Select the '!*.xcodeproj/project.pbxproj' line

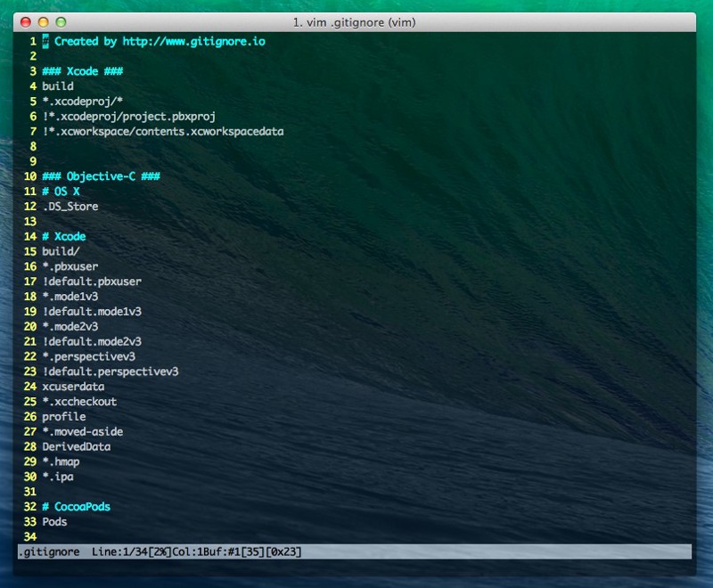[128, 117]
